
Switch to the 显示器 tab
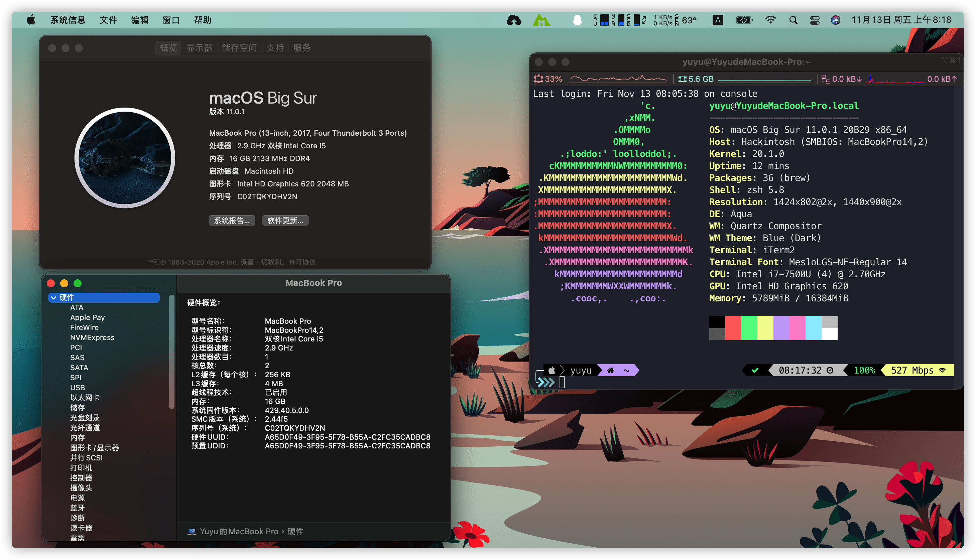[199, 48]
